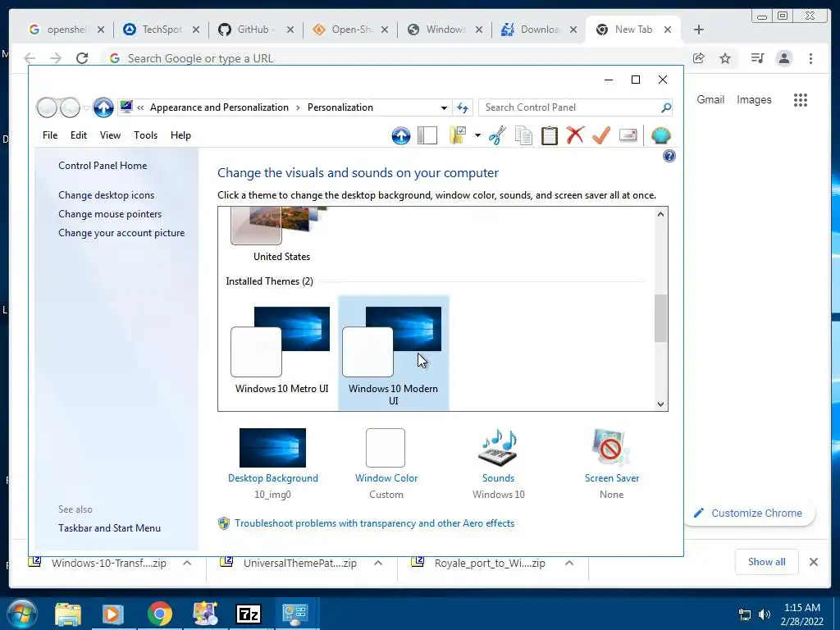Open Windows Explorer from the taskbar

[68, 614]
